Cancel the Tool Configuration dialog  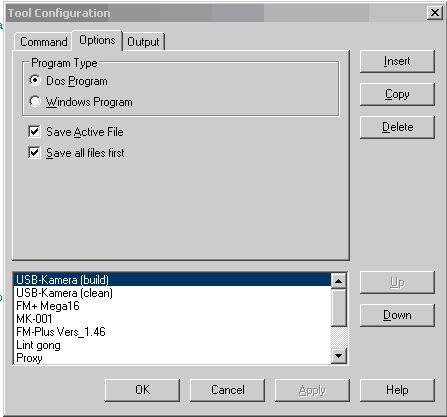(228, 390)
